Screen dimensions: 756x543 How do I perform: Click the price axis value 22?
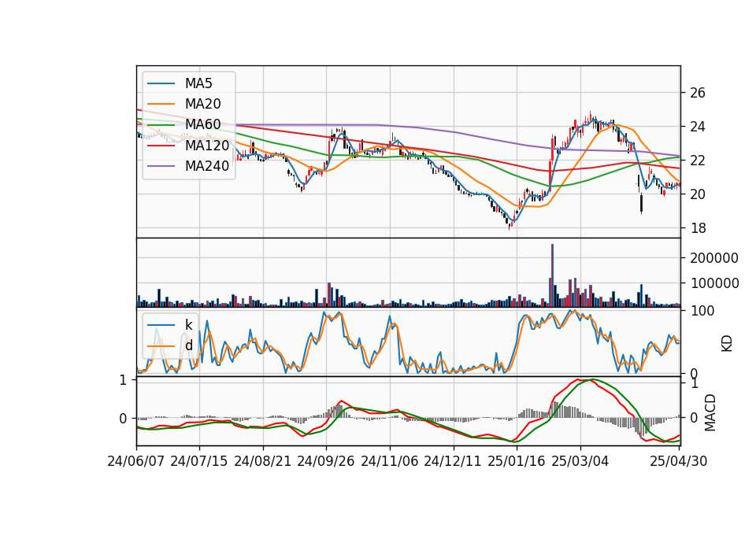pos(698,161)
